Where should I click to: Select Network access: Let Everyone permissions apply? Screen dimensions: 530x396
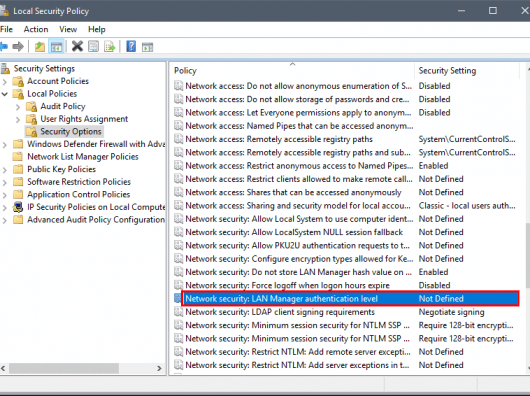pos(345,113)
